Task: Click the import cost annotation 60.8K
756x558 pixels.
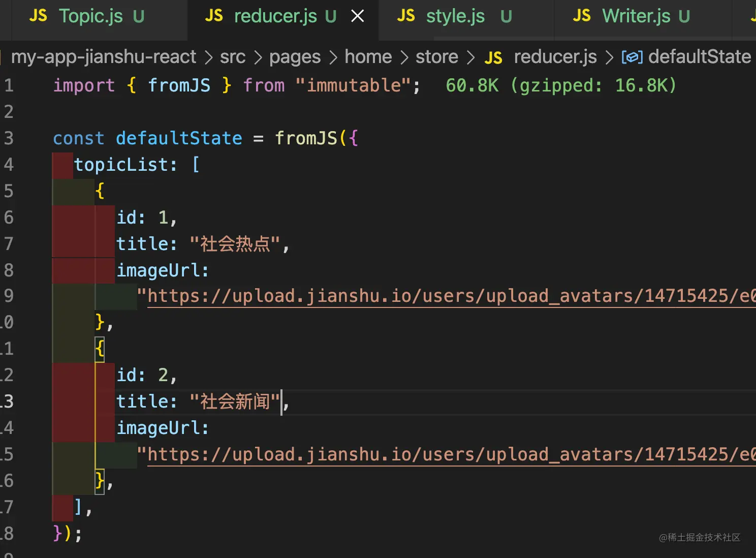Action: tap(561, 85)
